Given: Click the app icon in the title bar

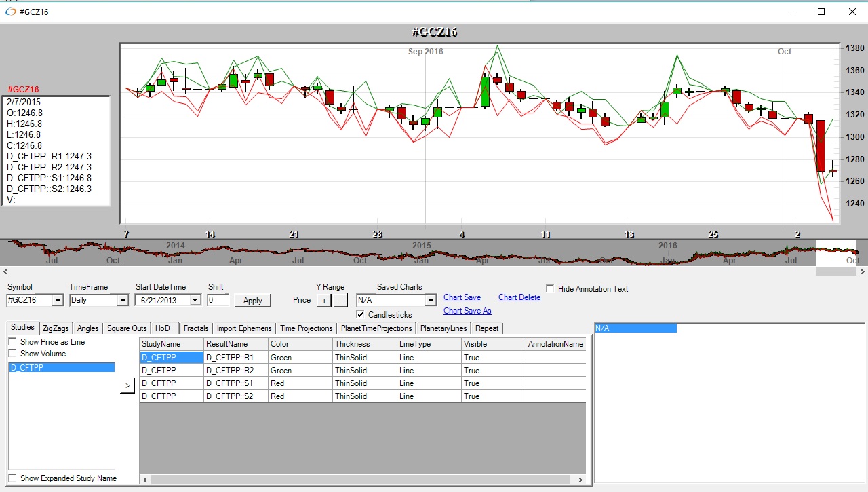Looking at the screenshot, I should coord(10,12).
